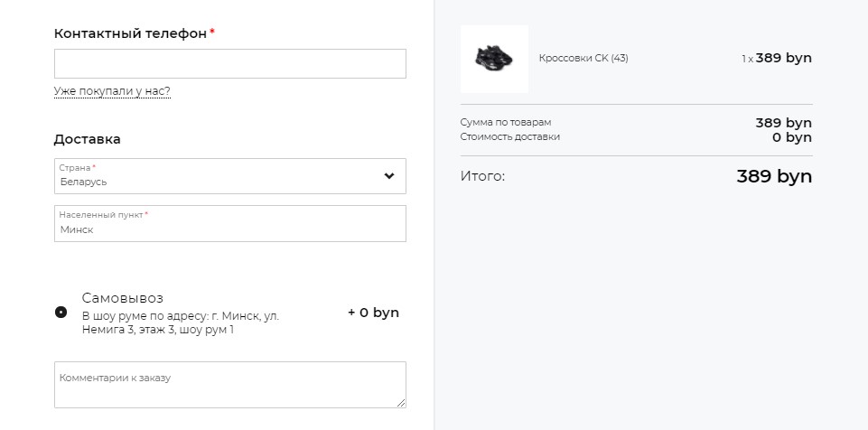Screen dimensions: 868x430
Task: Click the '+ 0 byn' pickup price
Action: tap(373, 313)
